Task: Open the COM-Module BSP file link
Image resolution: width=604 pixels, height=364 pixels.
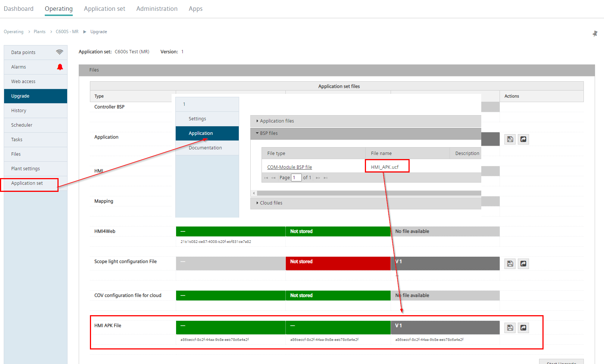Action: point(289,167)
